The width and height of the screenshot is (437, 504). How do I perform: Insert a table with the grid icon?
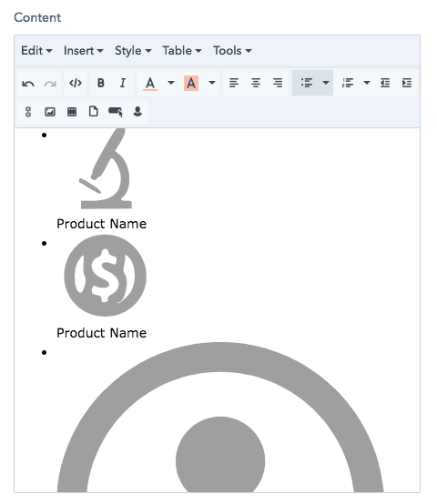(72, 112)
